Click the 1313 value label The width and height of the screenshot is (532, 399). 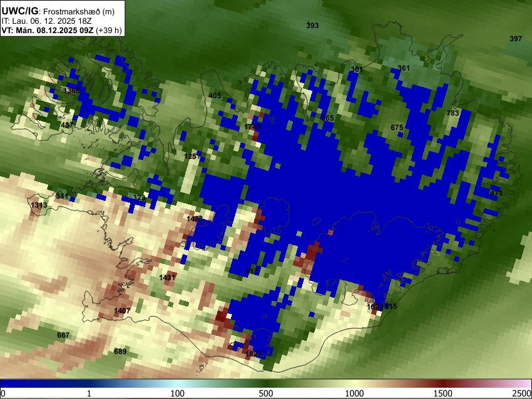[39, 205]
